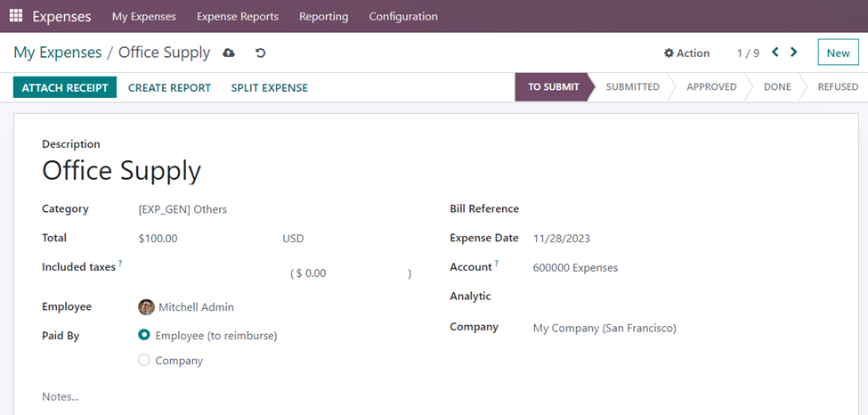868x415 pixels.
Task: Click the discard changes undo icon
Action: pyautogui.click(x=260, y=53)
